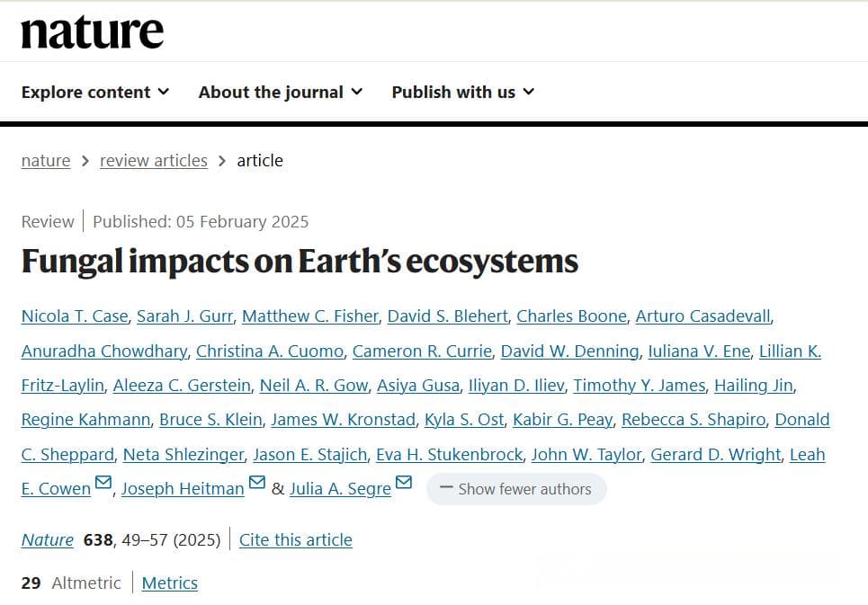Expand the About the journal dropdown

(281, 92)
